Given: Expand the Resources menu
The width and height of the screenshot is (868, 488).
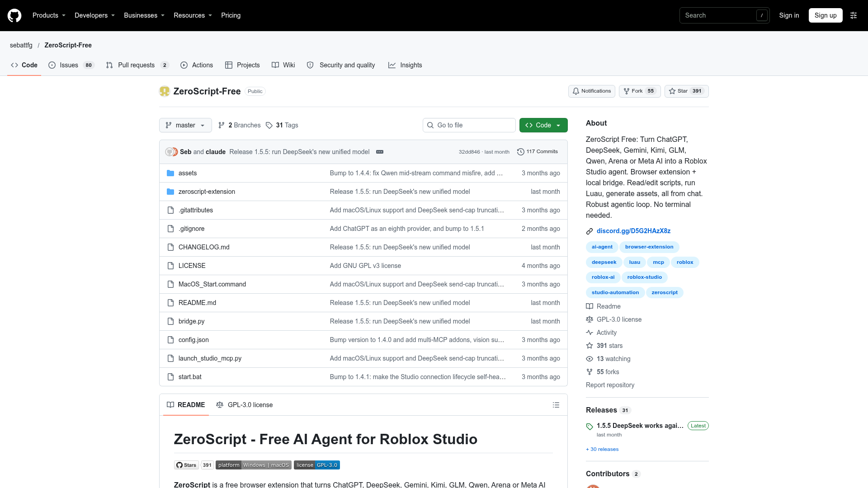Looking at the screenshot, I should tap(193, 15).
